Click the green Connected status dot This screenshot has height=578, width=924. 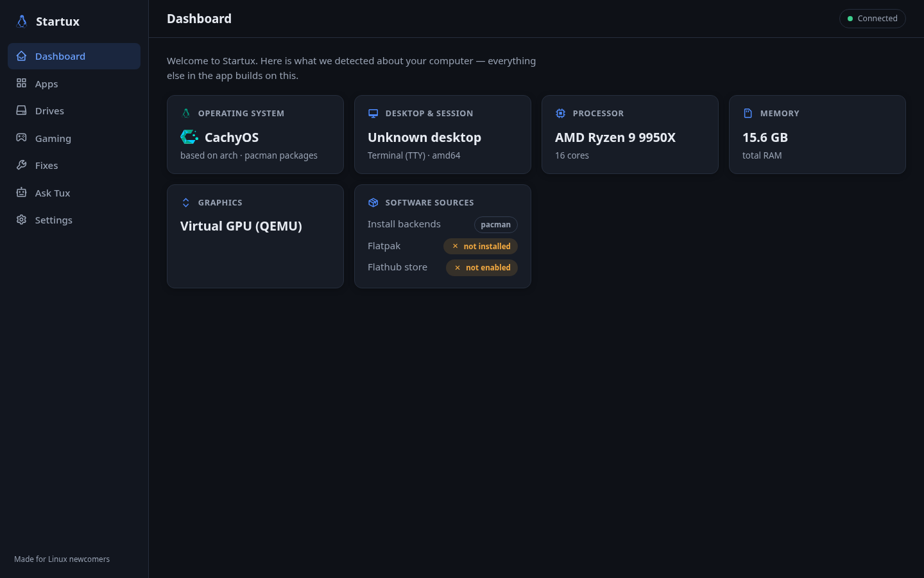[x=850, y=19]
